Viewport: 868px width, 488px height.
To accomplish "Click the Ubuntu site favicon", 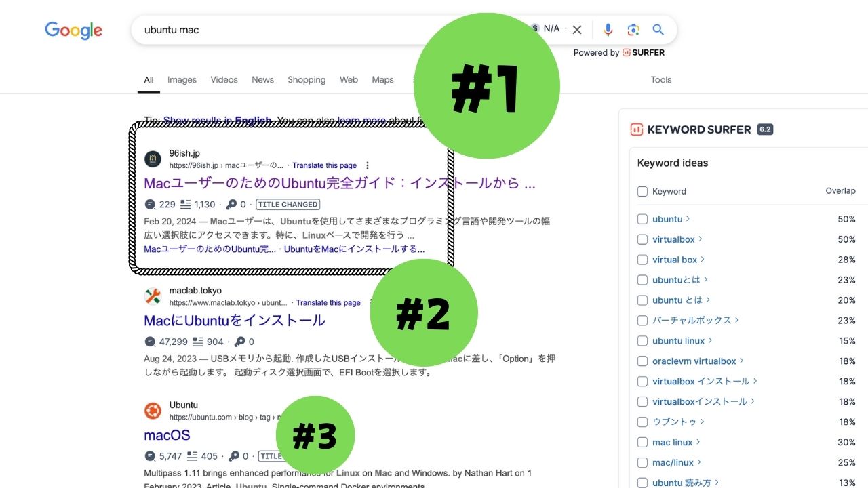I will (153, 411).
